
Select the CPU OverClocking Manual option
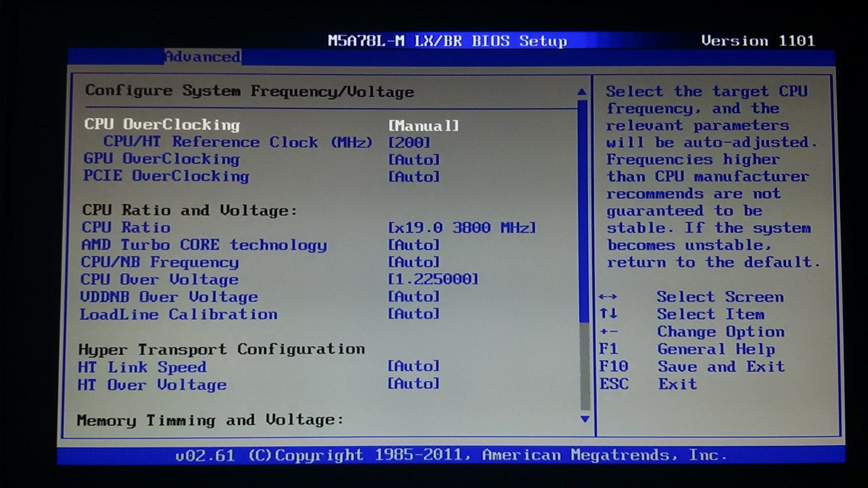424,125
